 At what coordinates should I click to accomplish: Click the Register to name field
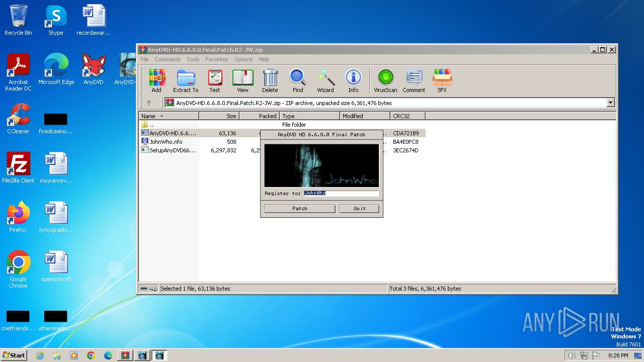point(341,193)
